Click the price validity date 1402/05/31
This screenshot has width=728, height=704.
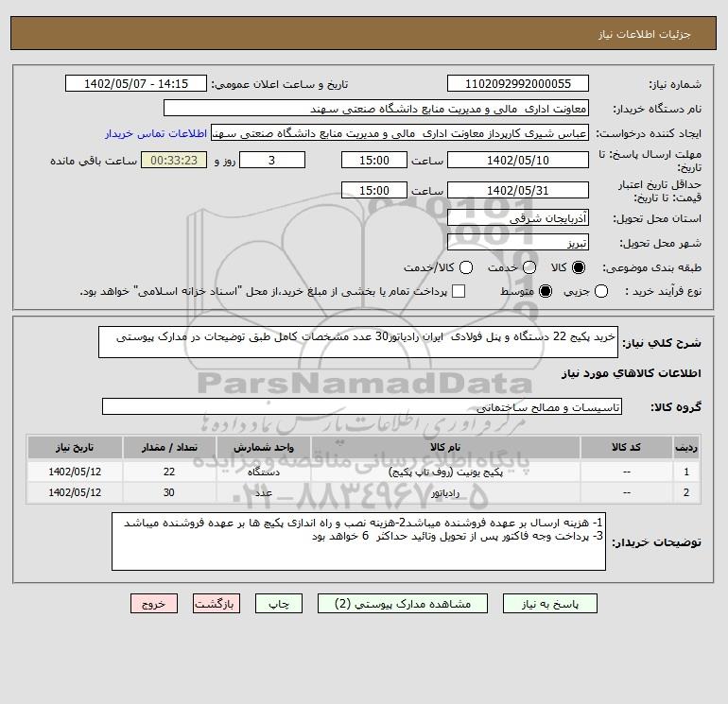[x=518, y=190]
